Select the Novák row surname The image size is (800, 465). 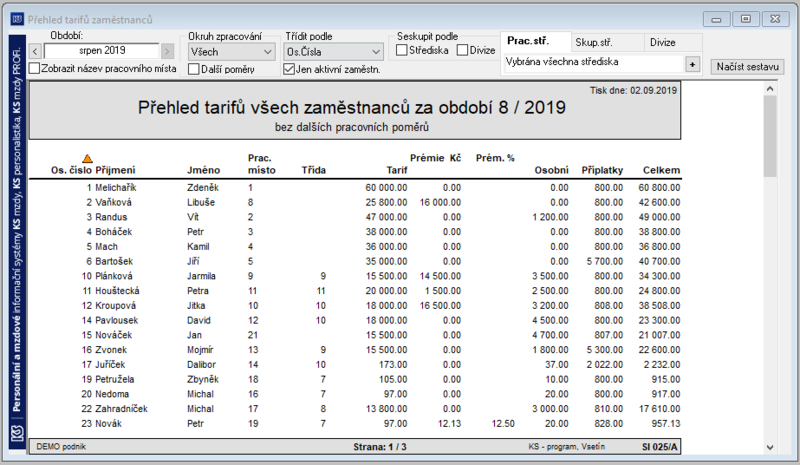[108, 424]
